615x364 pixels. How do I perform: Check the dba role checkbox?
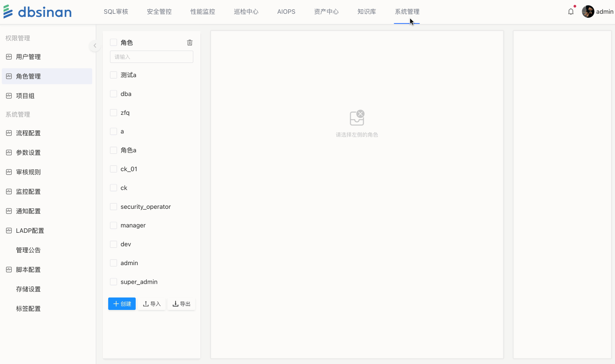click(x=114, y=94)
